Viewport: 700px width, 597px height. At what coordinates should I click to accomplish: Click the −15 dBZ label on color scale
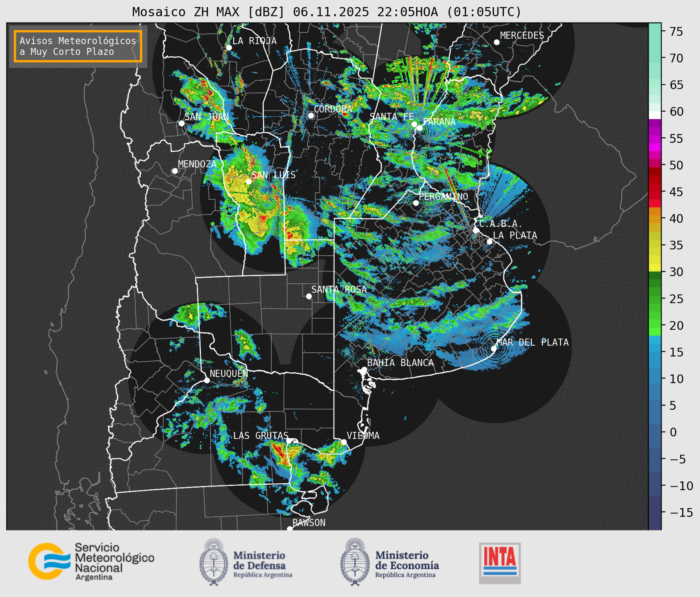click(x=681, y=513)
